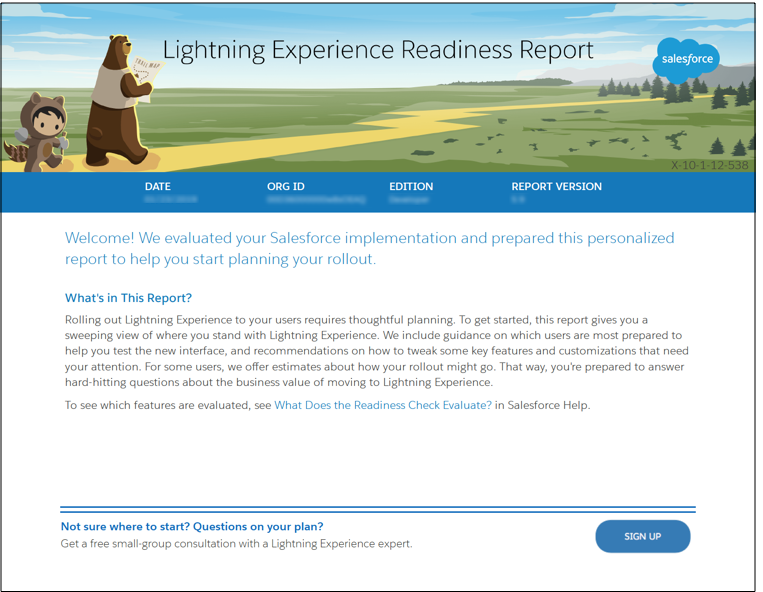Click the EDITION label
Viewport: 763px width, 592px height.
tap(411, 186)
